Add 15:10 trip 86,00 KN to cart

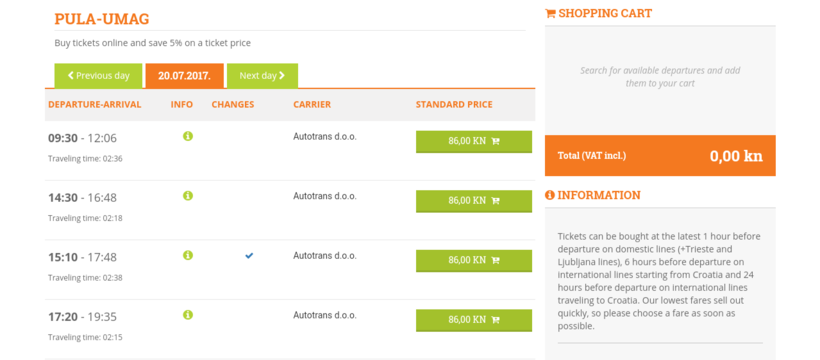click(x=474, y=261)
